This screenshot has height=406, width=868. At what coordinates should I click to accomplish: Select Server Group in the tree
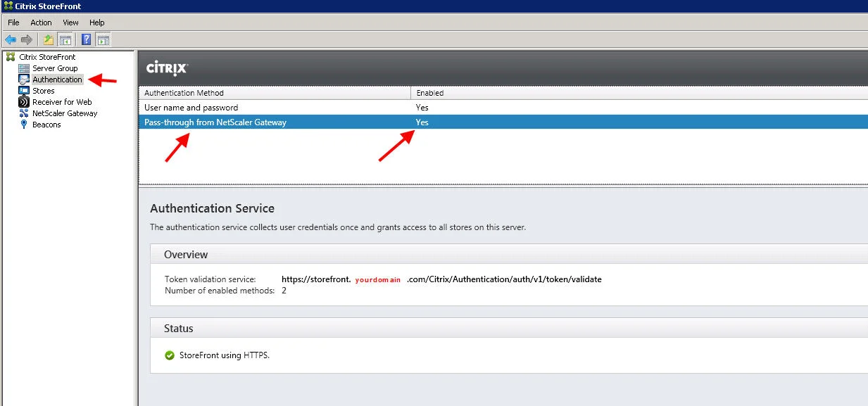point(55,68)
